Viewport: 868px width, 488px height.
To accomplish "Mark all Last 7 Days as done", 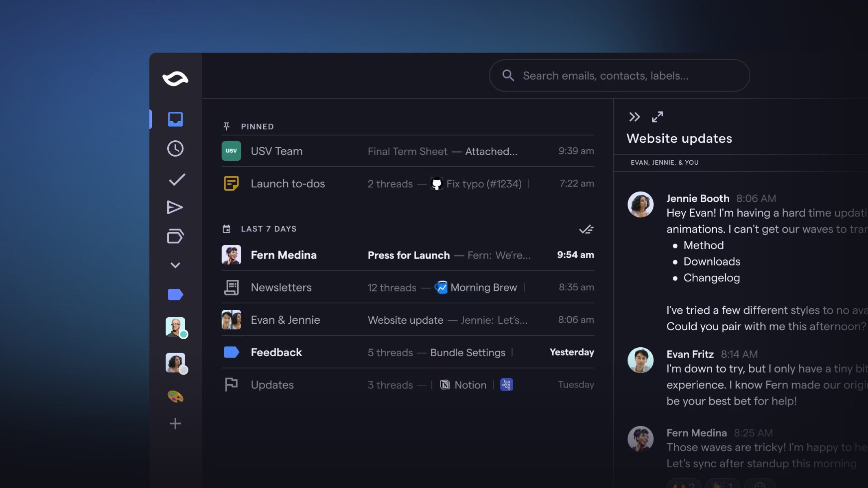I will pos(586,229).
